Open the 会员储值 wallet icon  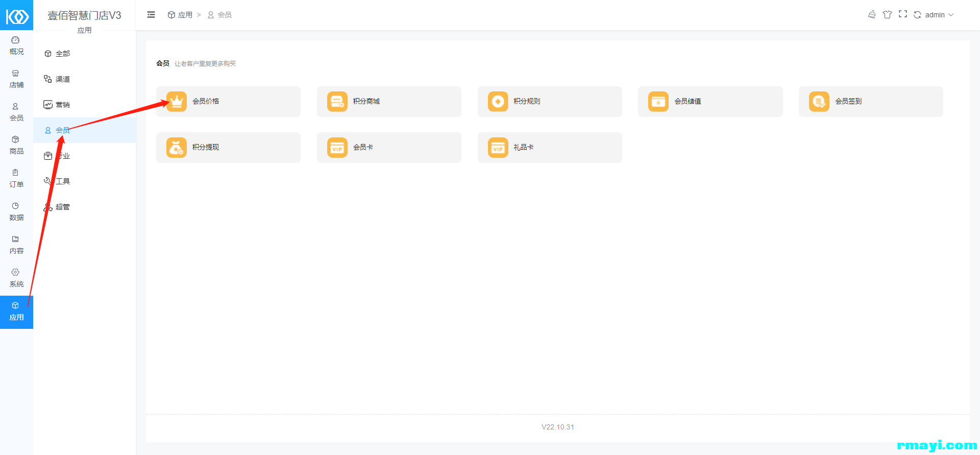point(658,102)
